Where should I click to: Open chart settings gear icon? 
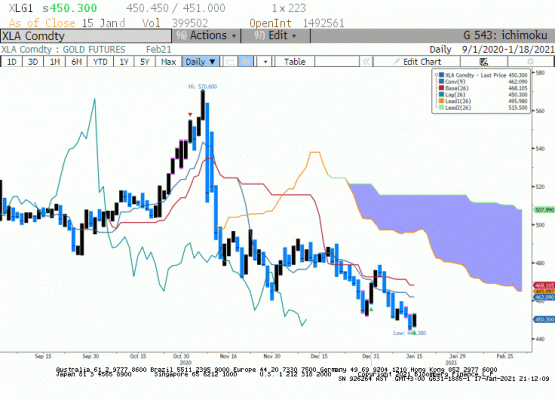point(530,62)
